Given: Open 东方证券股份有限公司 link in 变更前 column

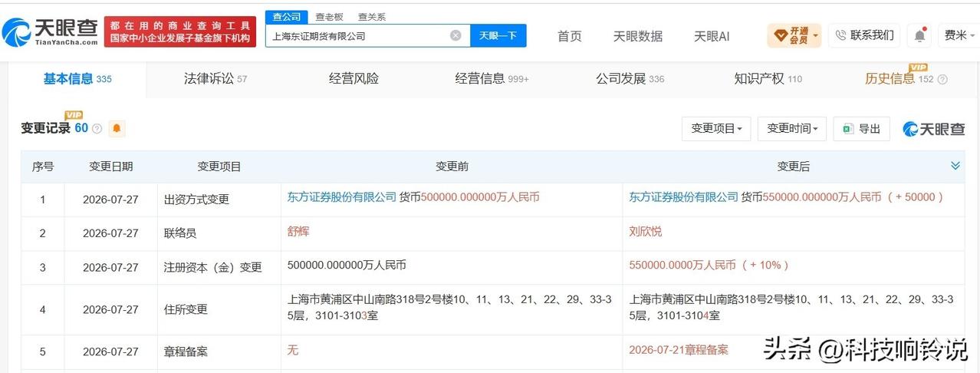Looking at the screenshot, I should [342, 197].
